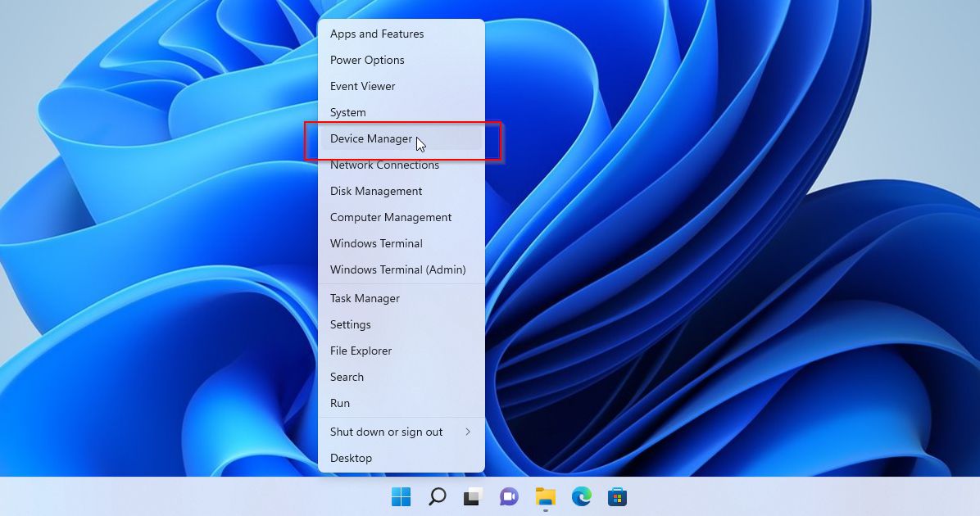This screenshot has height=516, width=980.
Task: Launch Computer Management
Action: coord(391,217)
